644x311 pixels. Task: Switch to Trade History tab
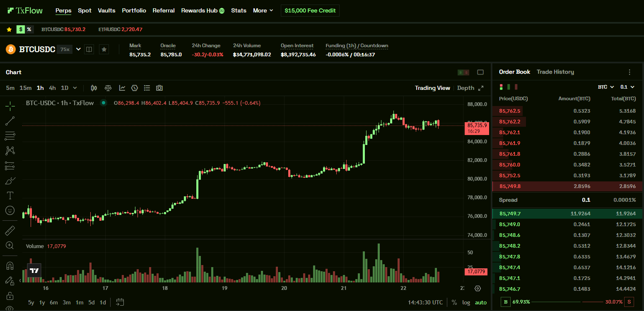(x=555, y=72)
